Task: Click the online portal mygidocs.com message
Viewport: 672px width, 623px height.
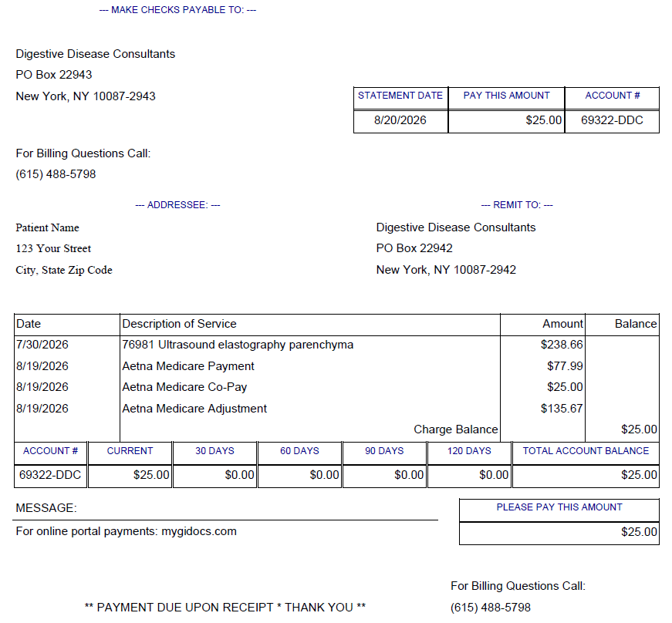Action: pyautogui.click(x=126, y=531)
